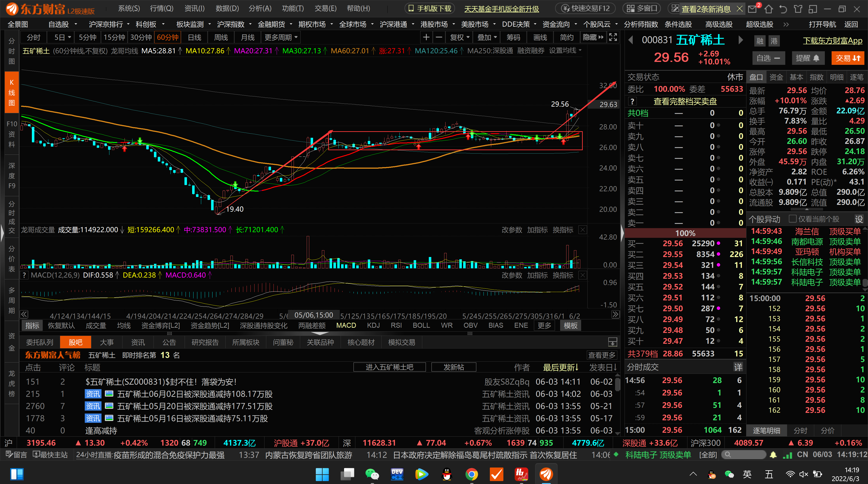Open Windows Start menu

click(x=322, y=474)
